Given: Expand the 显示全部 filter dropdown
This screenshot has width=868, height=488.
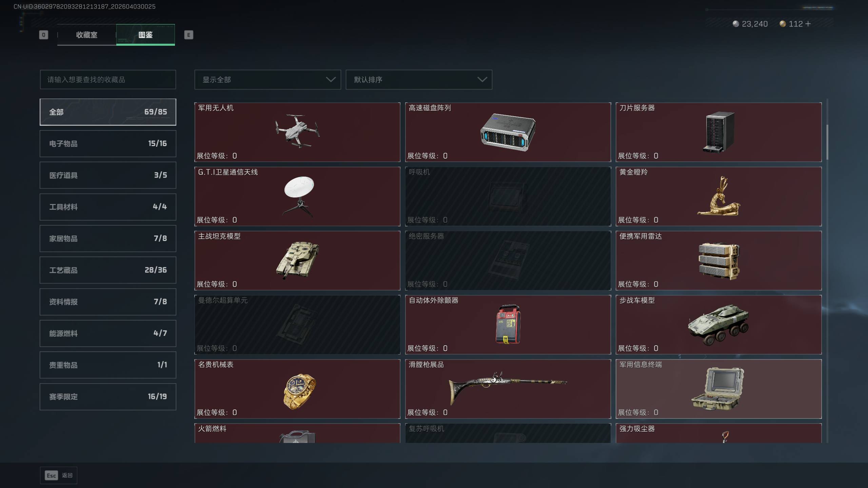Looking at the screenshot, I should (268, 80).
